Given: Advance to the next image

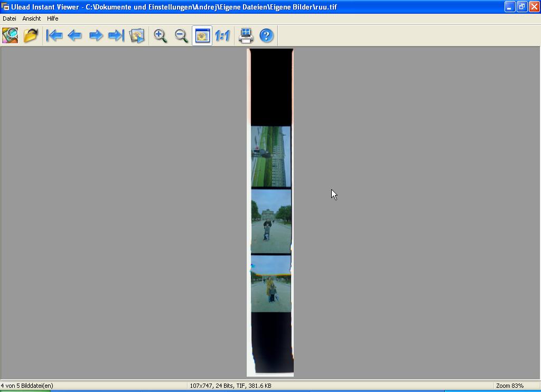Looking at the screenshot, I should [96, 35].
